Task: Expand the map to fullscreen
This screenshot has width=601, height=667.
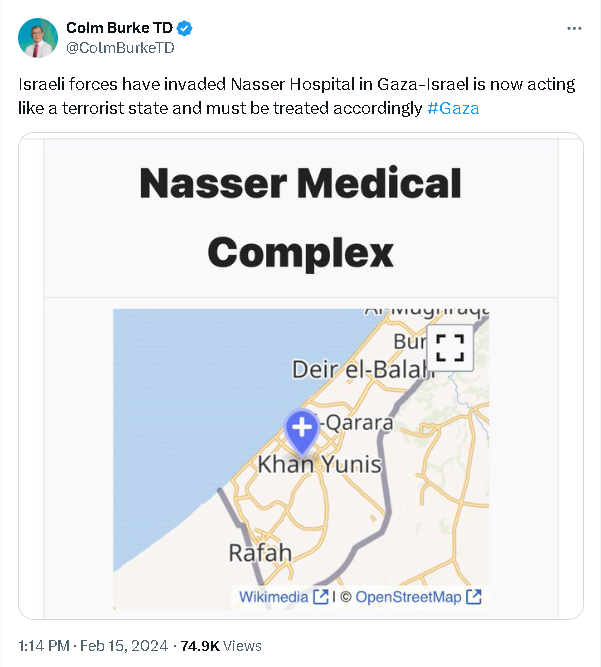Action: (x=449, y=348)
